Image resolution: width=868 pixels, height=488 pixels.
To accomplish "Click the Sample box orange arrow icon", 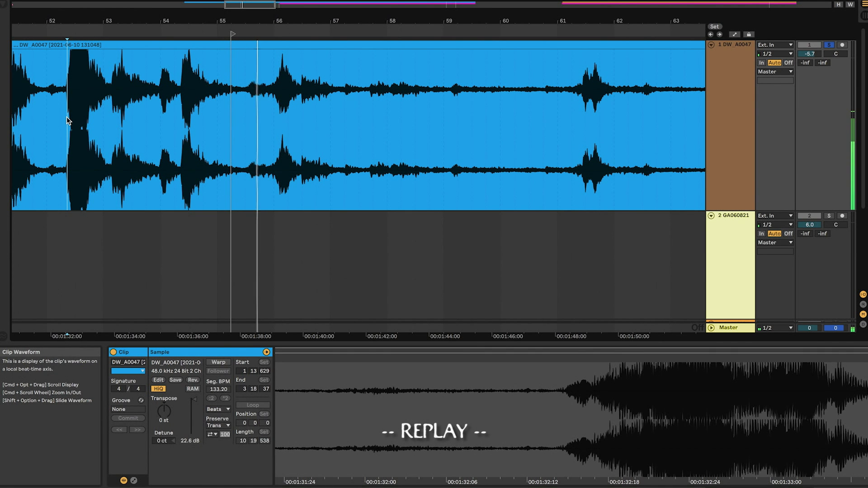I will 266,352.
